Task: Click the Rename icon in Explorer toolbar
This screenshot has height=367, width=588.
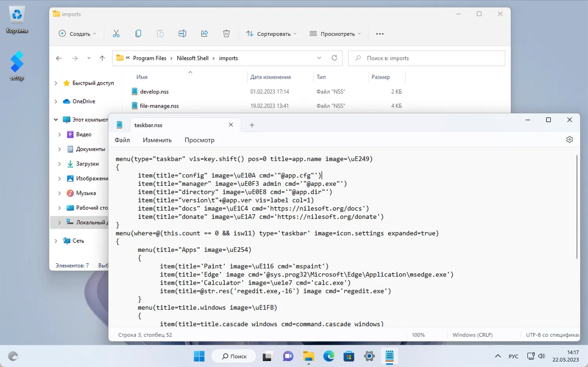Action: coord(182,34)
